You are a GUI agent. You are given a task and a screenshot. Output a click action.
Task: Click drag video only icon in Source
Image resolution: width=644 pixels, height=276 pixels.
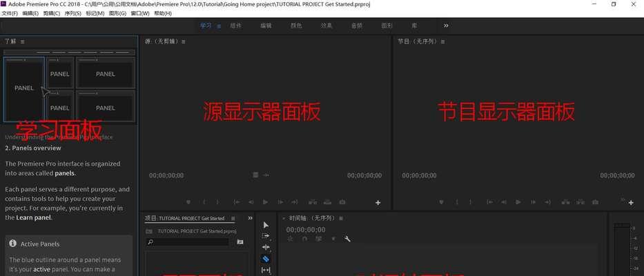click(x=255, y=175)
